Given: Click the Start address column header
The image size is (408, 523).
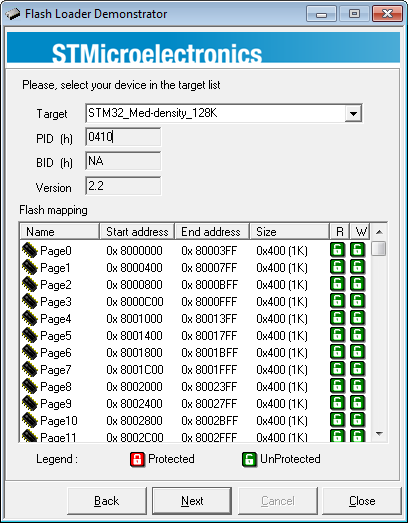Looking at the screenshot, I should click(137, 231).
